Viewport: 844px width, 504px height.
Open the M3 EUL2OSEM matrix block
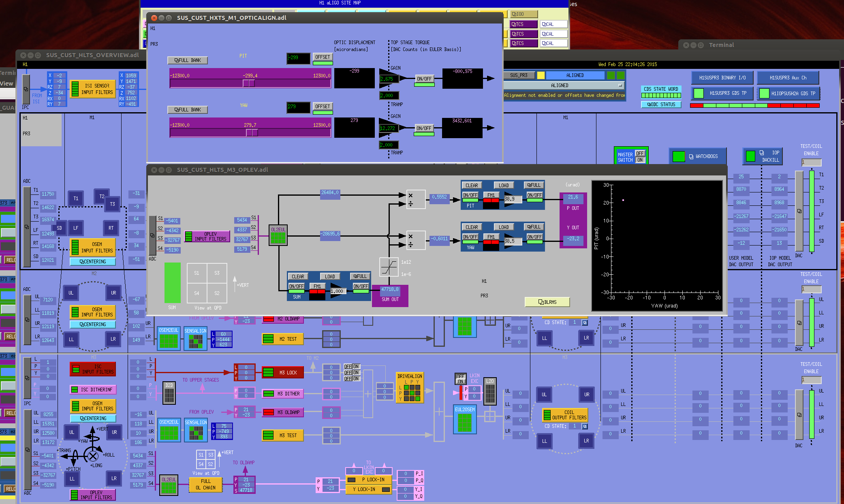[x=465, y=420]
